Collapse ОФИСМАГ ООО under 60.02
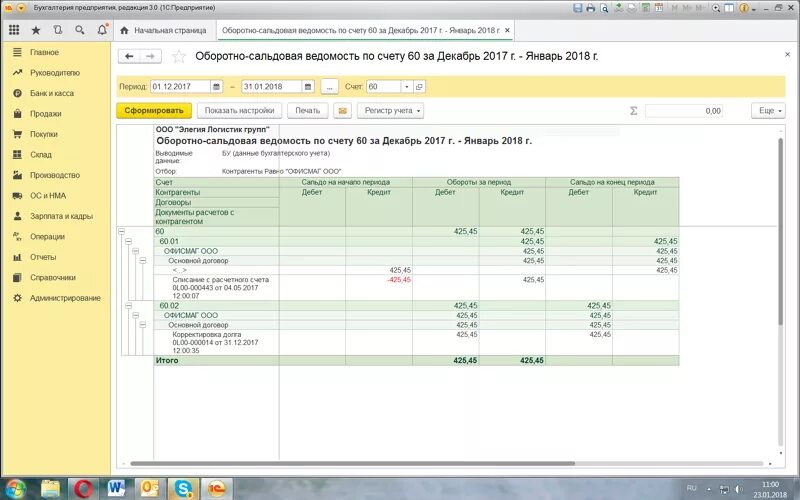 (x=135, y=315)
